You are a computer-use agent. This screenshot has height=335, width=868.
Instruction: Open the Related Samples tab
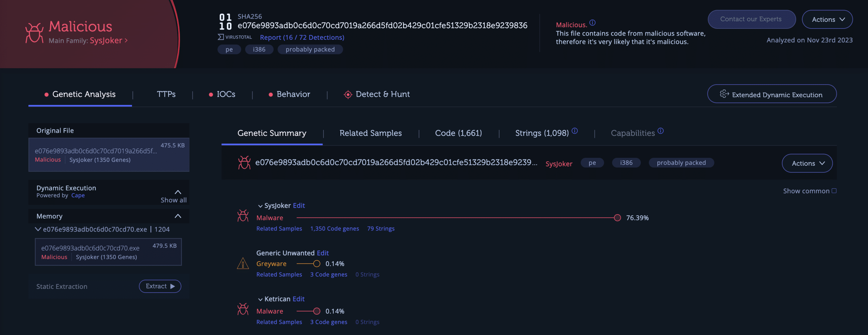coord(371,133)
